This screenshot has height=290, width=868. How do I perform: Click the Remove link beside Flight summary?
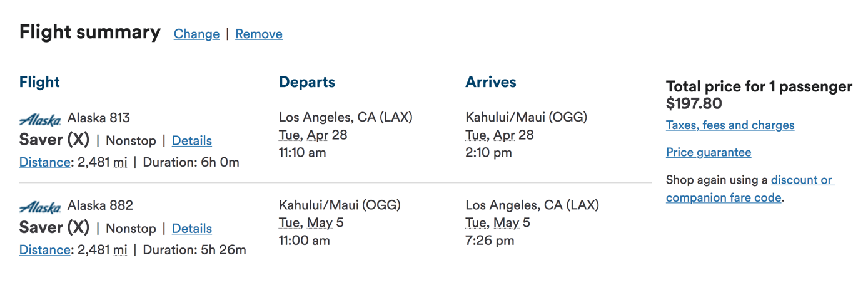coord(259,34)
